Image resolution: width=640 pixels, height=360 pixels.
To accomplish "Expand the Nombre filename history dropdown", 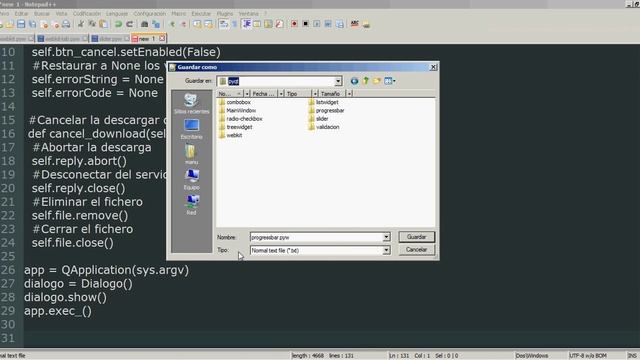I will tap(386, 237).
